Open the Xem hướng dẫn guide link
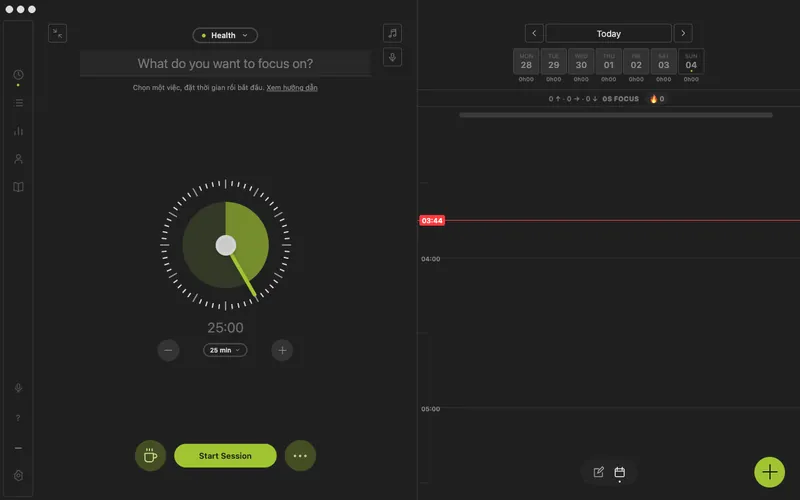Viewport: 800px width, 500px height. click(x=292, y=88)
